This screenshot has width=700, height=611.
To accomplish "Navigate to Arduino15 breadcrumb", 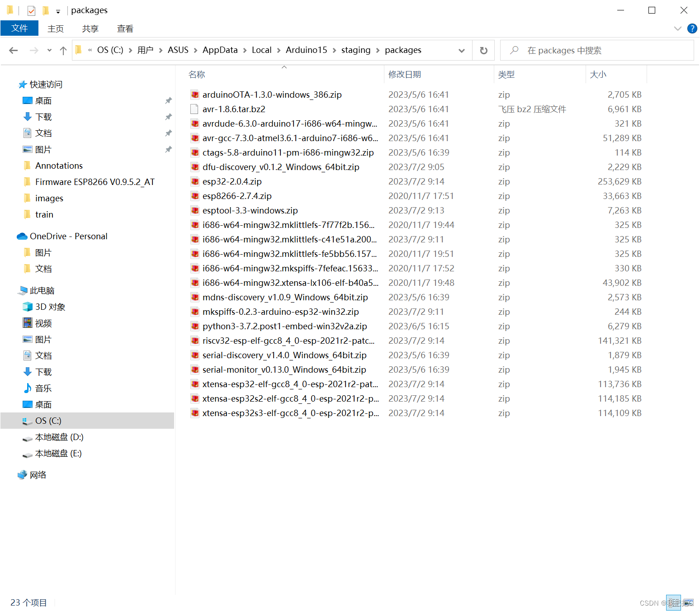I will pyautogui.click(x=306, y=50).
